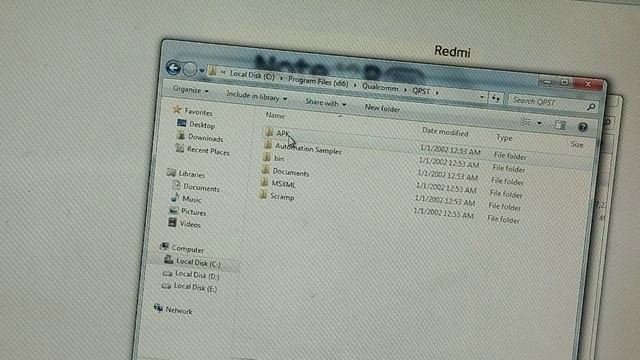This screenshot has height=360, width=640.
Task: Sort by the Name column header
Action: tap(275, 116)
